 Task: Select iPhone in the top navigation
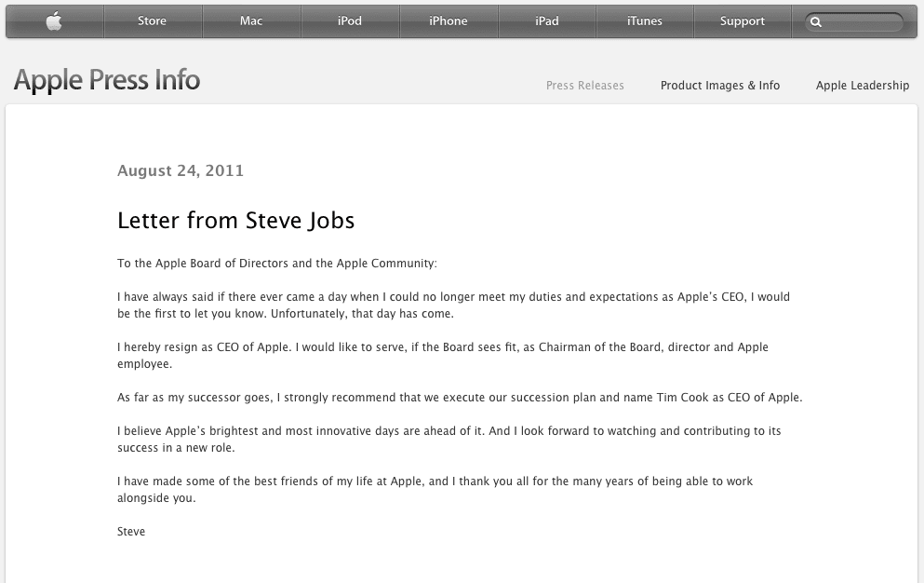point(449,21)
